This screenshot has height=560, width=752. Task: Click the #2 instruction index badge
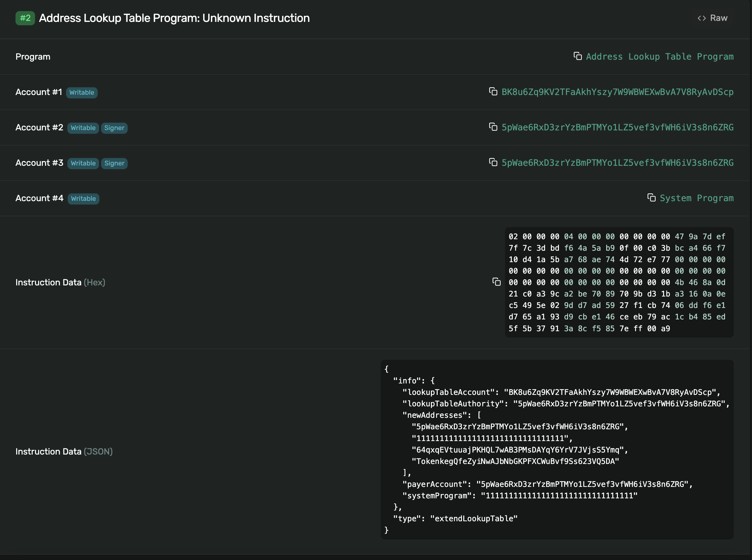(x=25, y=18)
